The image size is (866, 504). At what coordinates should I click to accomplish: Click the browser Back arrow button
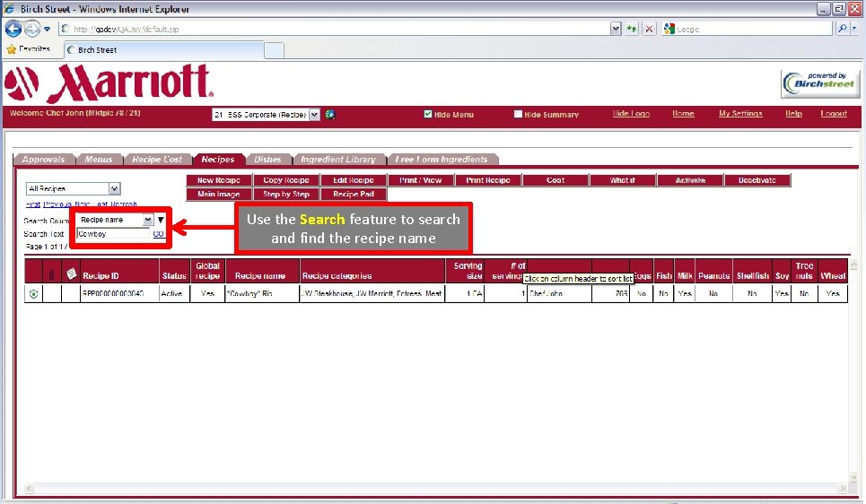[x=13, y=29]
